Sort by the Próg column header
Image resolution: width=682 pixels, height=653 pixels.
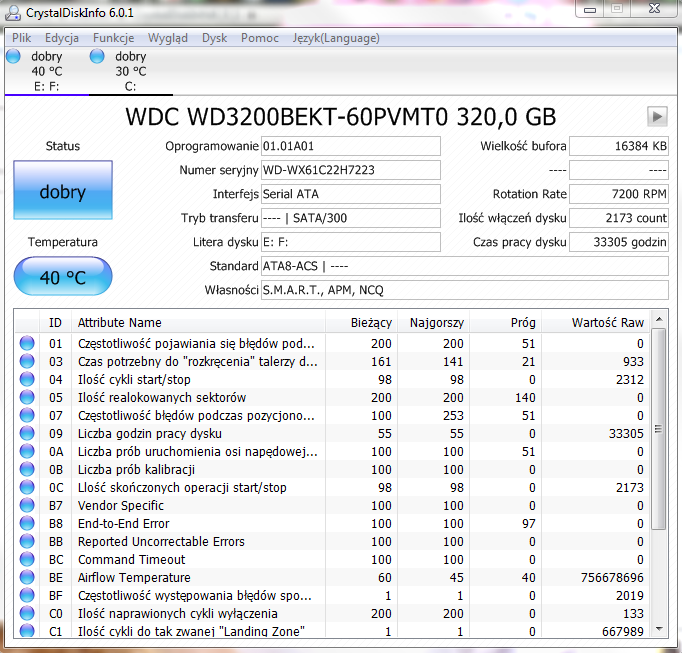click(x=505, y=322)
